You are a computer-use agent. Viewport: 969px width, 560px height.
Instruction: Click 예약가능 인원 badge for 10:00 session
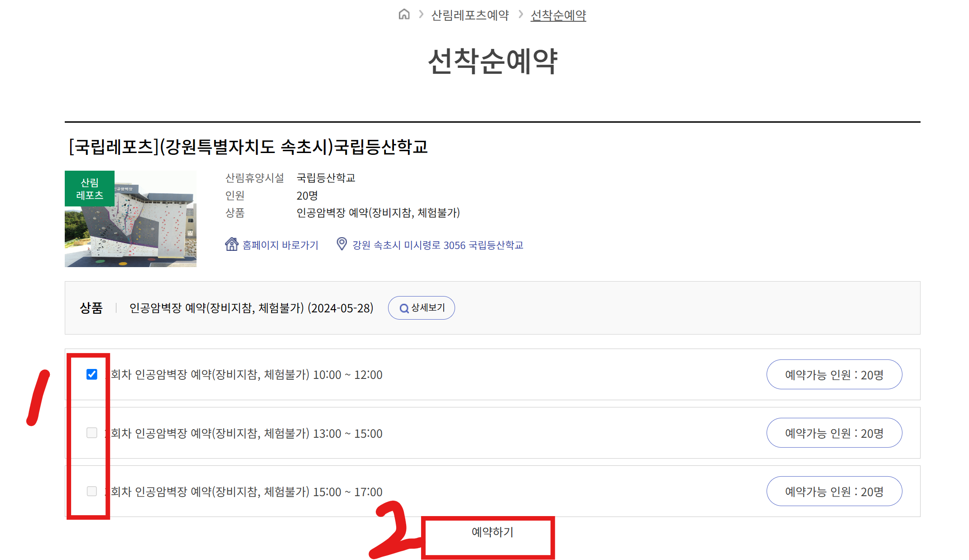pos(834,375)
